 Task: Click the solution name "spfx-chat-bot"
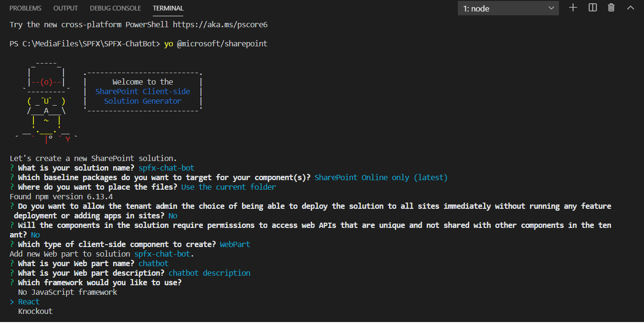(166, 167)
